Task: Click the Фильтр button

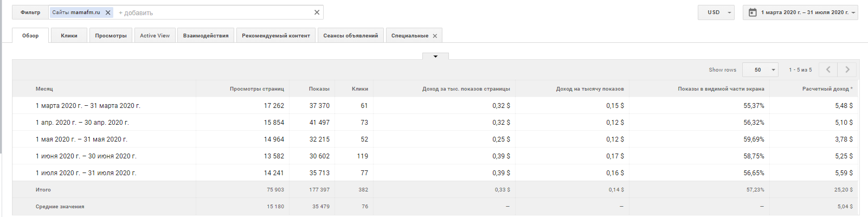Action: point(30,12)
